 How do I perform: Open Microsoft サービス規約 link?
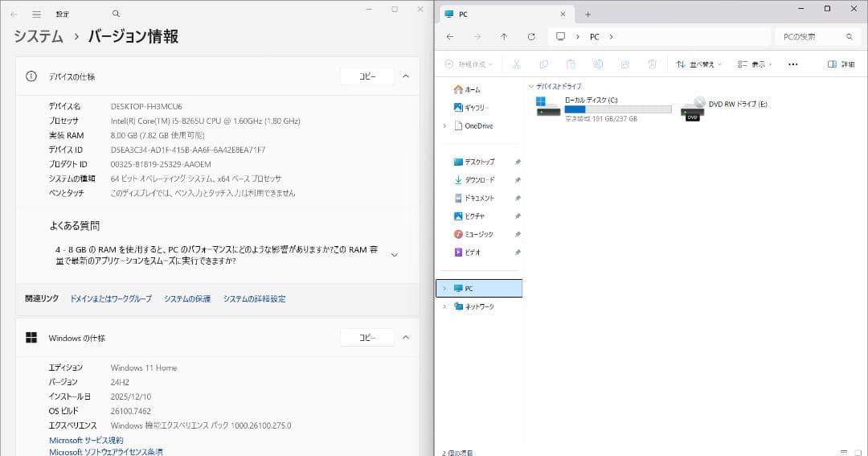pyautogui.click(x=86, y=441)
